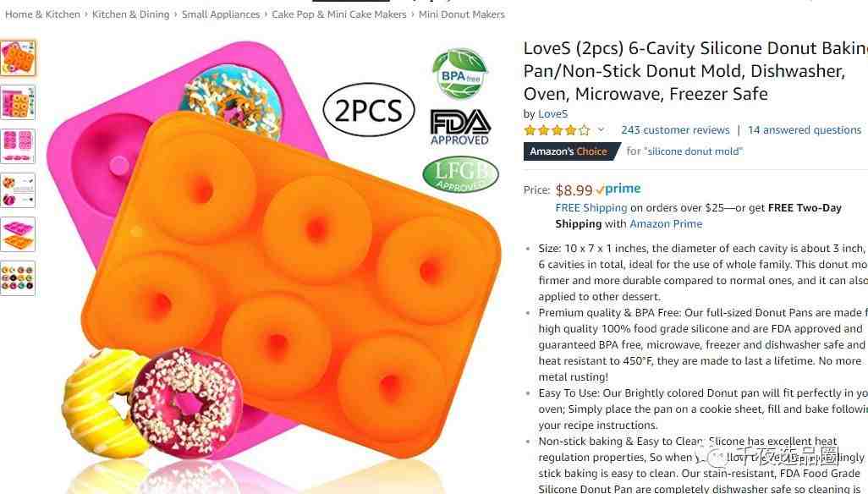Select the fourth product detail thumbnail
The width and height of the screenshot is (868, 494).
pos(18,190)
